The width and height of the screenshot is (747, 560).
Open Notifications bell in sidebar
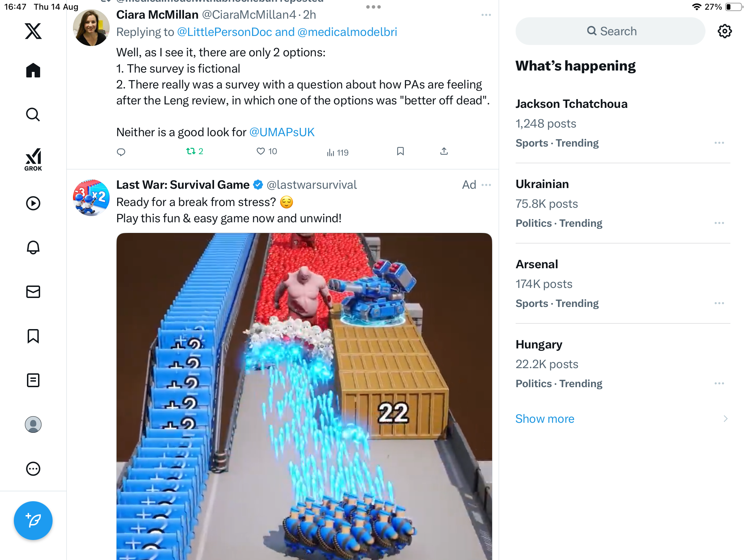33,247
